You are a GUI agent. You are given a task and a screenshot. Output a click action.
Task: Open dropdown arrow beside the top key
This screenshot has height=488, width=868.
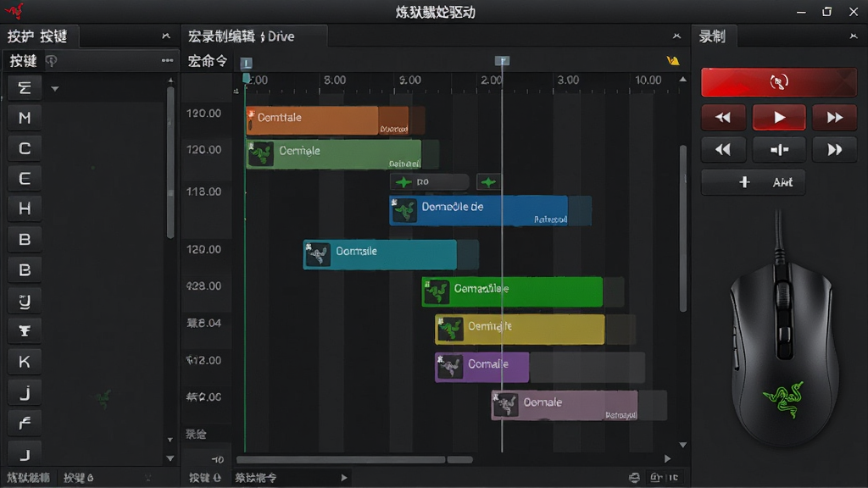point(55,88)
